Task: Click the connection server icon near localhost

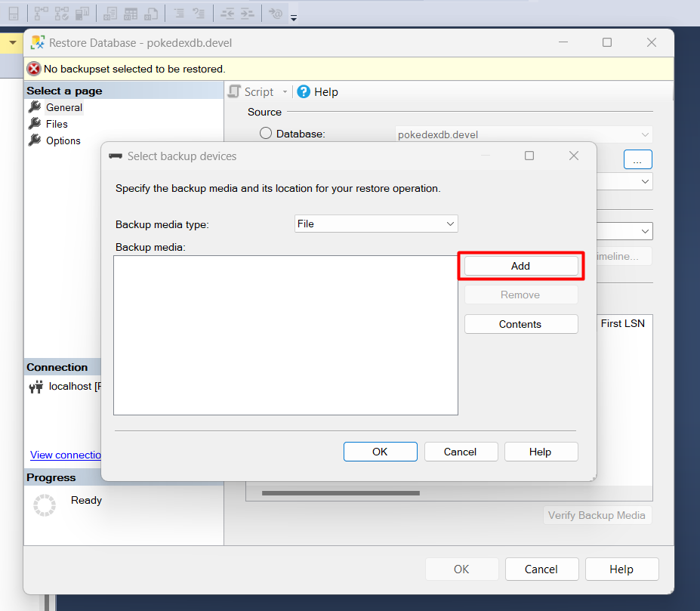Action: (x=36, y=387)
